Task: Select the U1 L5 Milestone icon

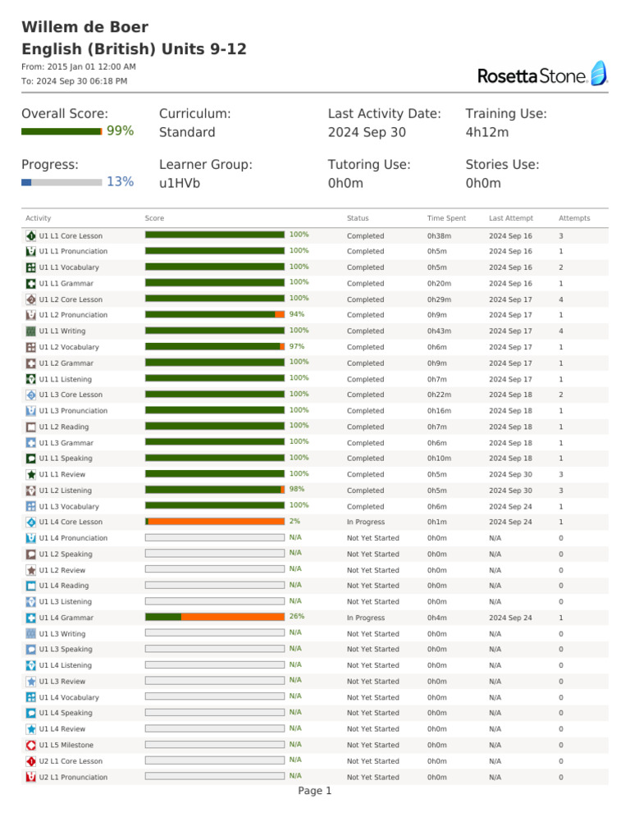Action: tap(30, 746)
